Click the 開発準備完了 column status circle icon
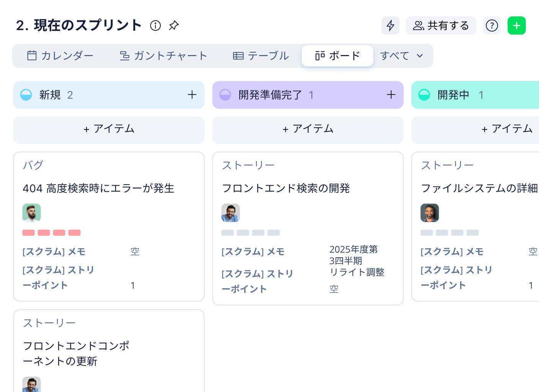Viewport: 539px width, 392px height. [x=225, y=95]
